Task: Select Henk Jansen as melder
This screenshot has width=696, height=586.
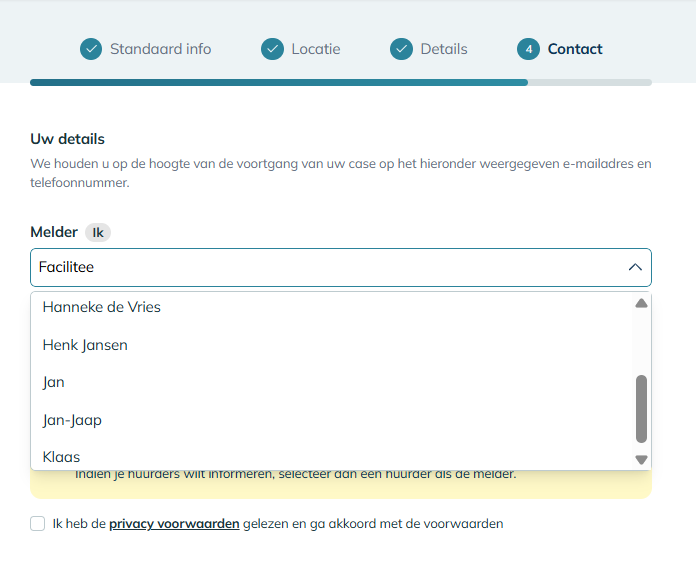Action: (85, 345)
